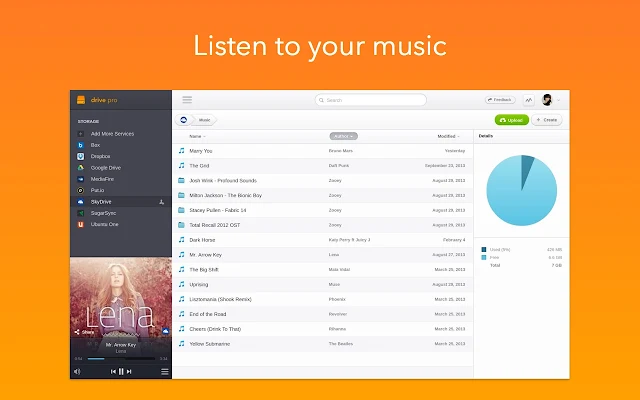Click the dark blue Used legend swatch
This screenshot has width=640, height=400.
pos(484,249)
